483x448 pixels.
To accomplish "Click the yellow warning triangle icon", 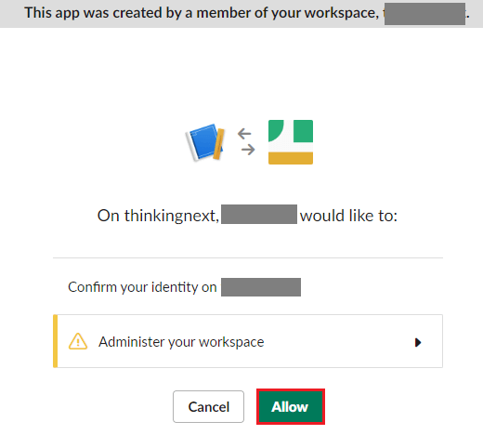I will click(x=78, y=341).
